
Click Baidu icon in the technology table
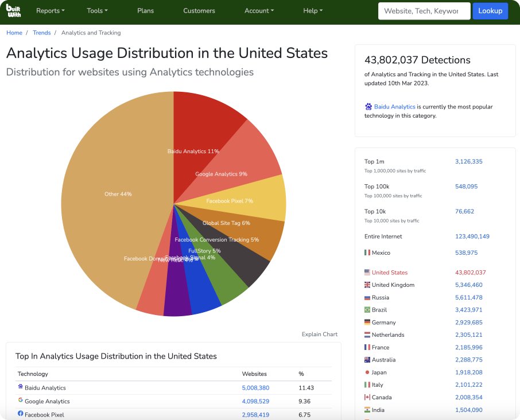(21, 387)
